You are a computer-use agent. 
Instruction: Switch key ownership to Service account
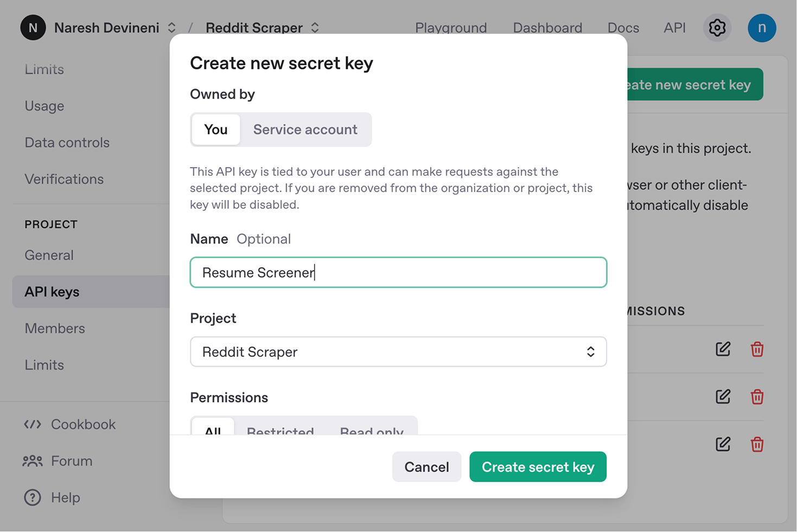(x=305, y=130)
